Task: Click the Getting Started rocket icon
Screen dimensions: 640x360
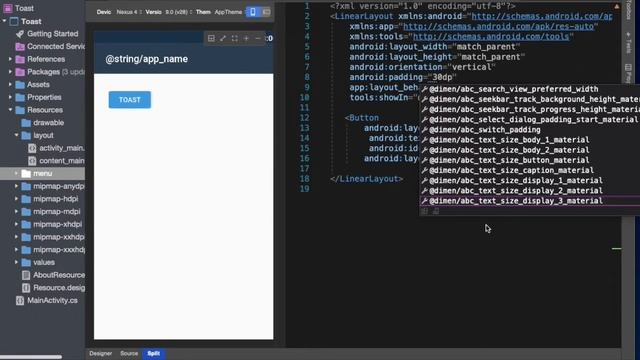Action: pos(20,34)
